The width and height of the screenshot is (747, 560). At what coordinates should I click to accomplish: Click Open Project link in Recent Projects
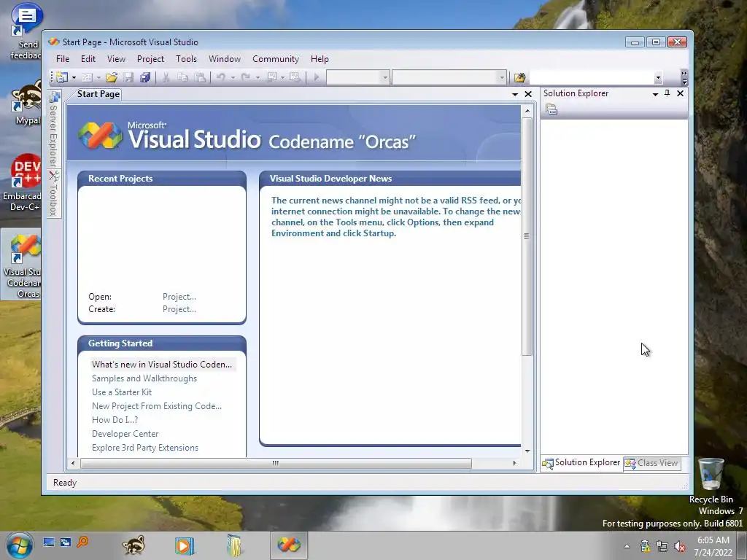(x=179, y=297)
